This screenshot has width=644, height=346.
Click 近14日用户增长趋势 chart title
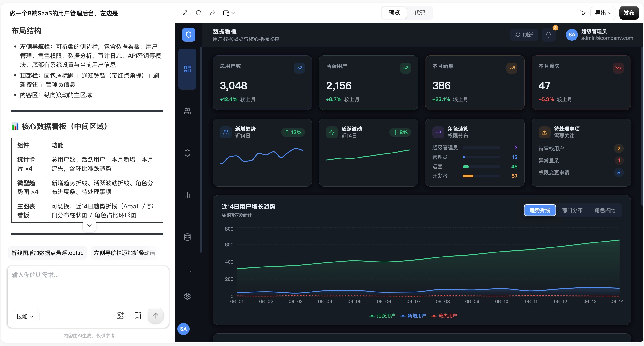248,206
